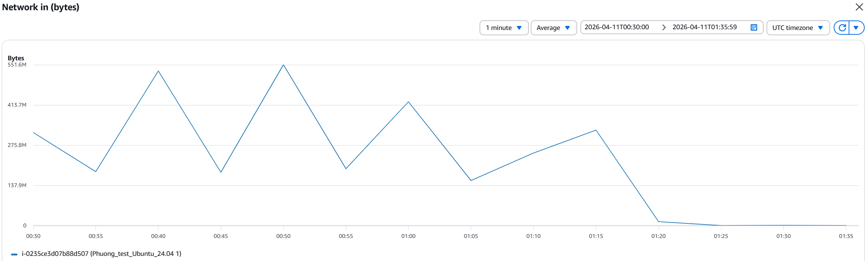Open the calendar date picker icon

tap(754, 27)
